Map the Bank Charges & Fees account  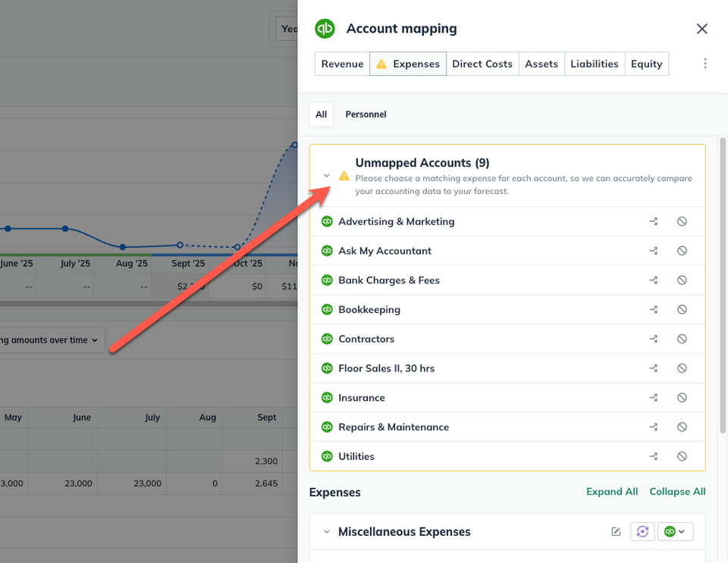[x=653, y=280]
